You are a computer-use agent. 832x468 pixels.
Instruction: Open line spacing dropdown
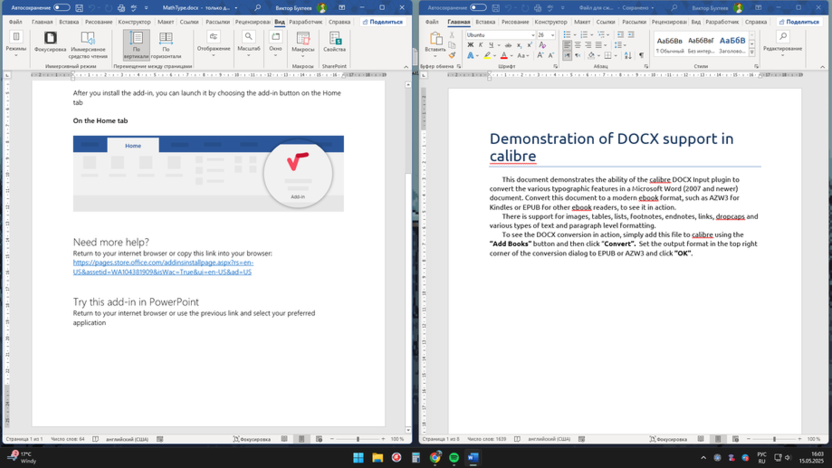click(619, 45)
